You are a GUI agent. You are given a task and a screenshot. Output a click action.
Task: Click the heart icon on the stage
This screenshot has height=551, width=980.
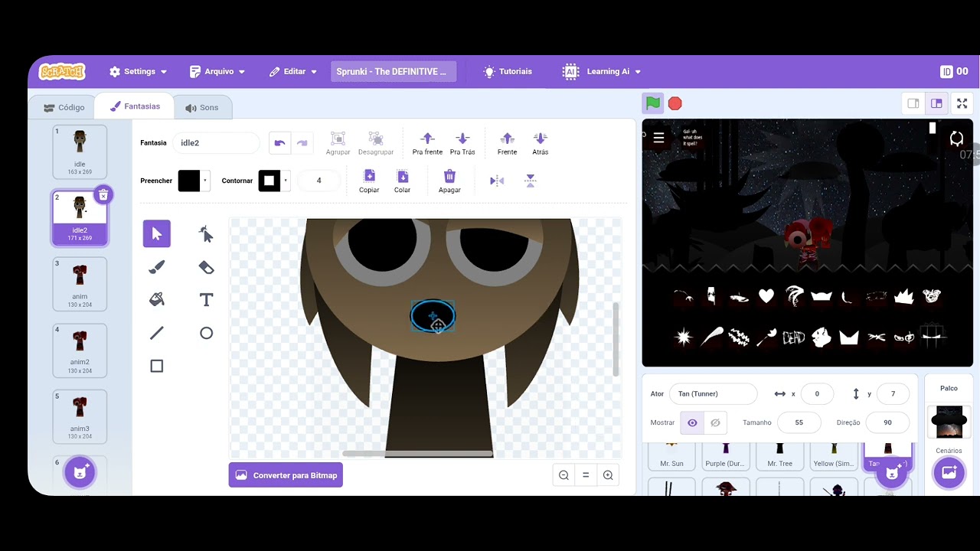(x=766, y=295)
